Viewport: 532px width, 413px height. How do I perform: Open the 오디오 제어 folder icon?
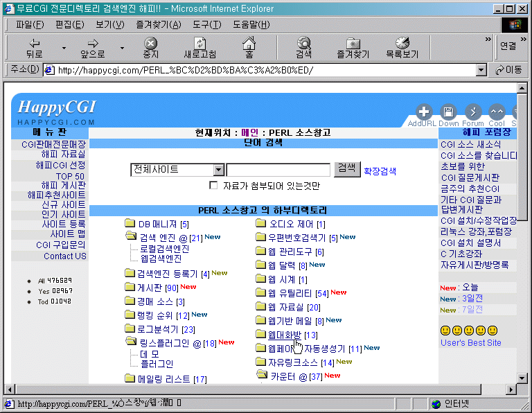[x=260, y=223]
